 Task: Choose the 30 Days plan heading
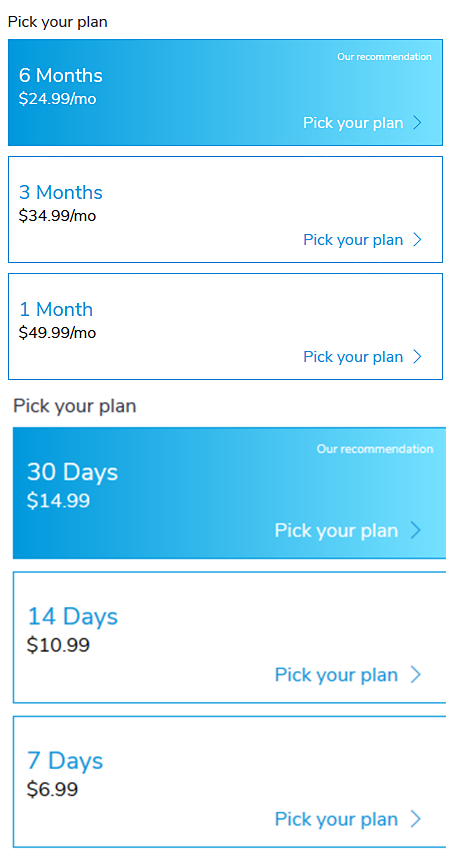click(73, 472)
